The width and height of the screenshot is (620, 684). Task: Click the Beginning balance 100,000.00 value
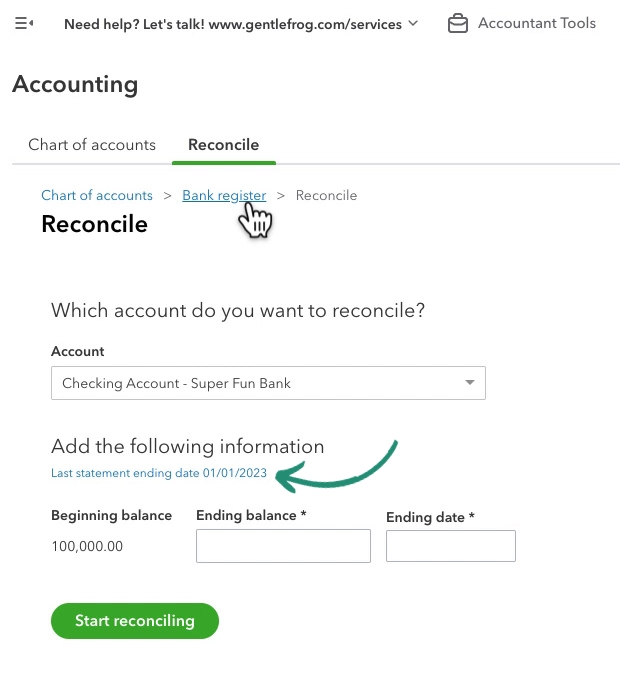87,546
